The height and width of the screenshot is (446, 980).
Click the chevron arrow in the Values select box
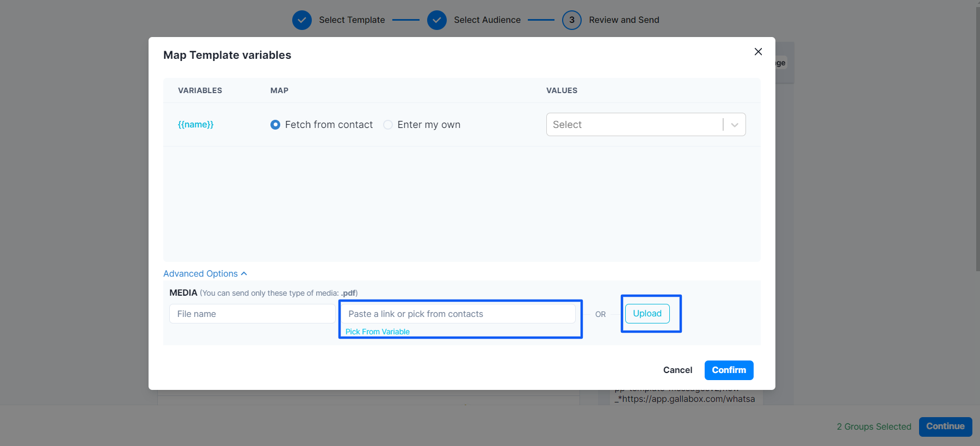735,125
